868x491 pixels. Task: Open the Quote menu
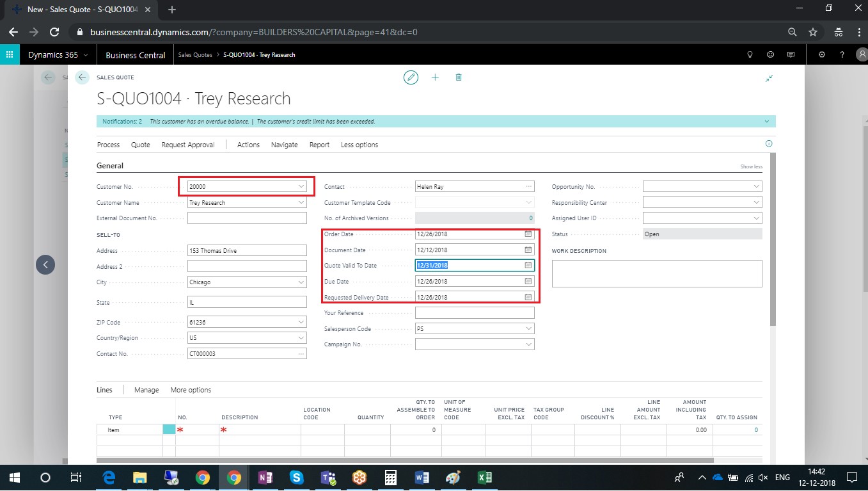point(141,145)
